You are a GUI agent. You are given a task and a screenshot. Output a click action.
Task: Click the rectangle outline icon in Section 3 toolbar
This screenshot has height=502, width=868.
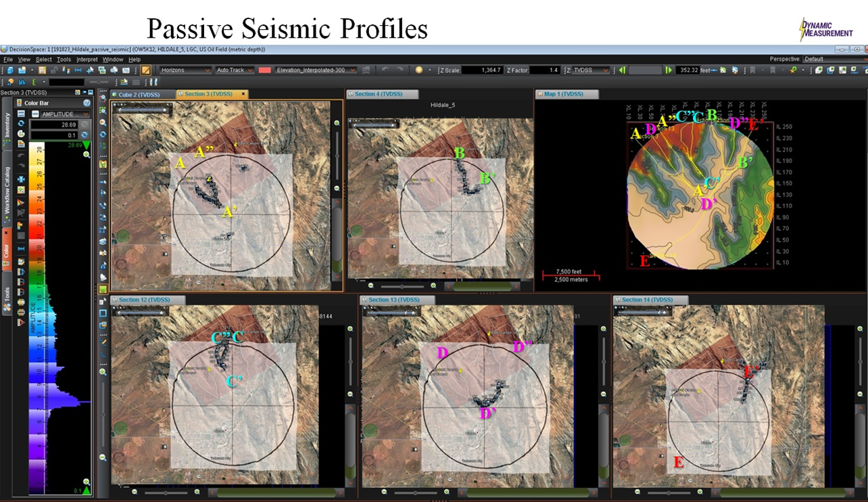pyautogui.click(x=103, y=313)
